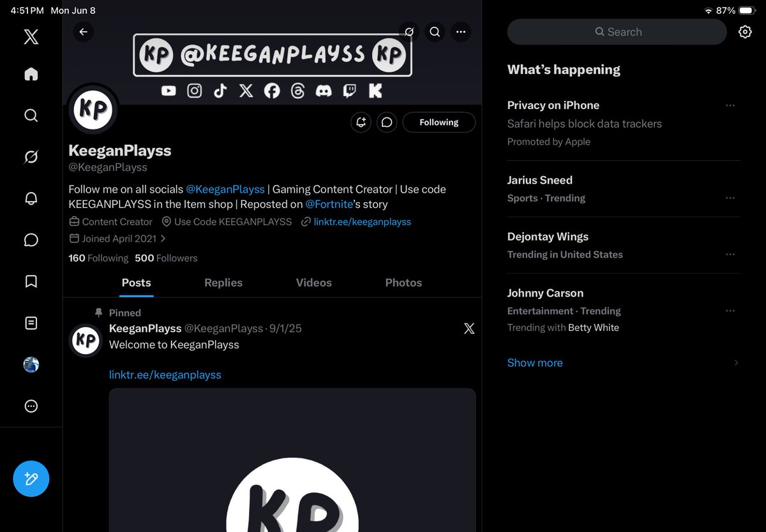Screen dimensions: 766x532
Task: Click the TikTok icon in the banner
Action: pyautogui.click(x=220, y=91)
